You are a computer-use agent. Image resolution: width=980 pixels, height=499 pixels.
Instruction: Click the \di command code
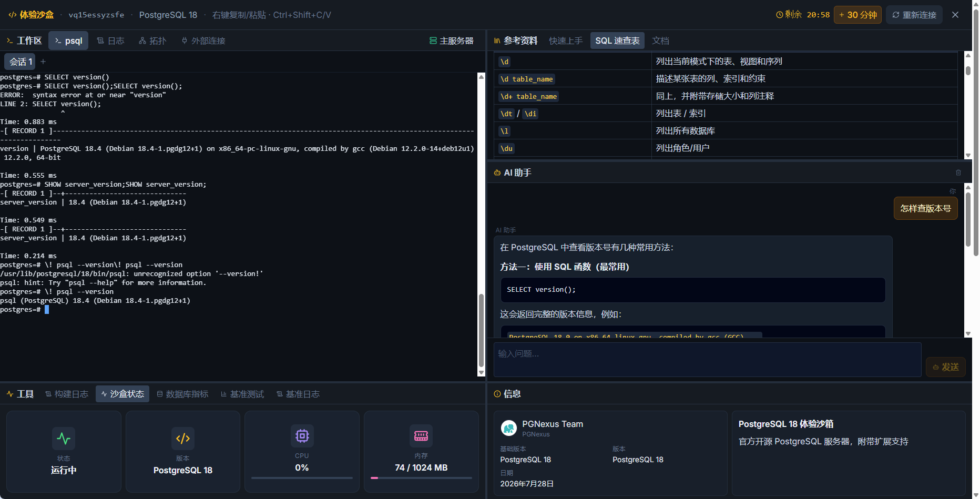tap(530, 114)
